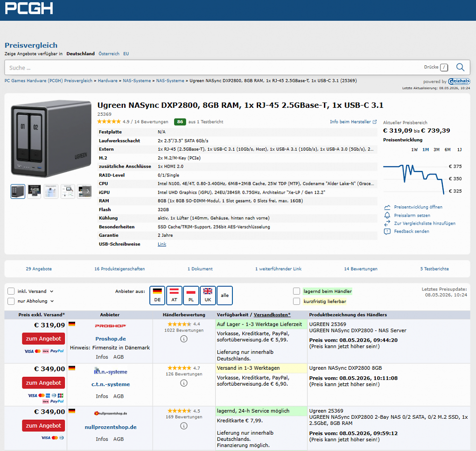Viewport: 476px width, 451px height.
Task: Click the nullprozentshop.de vendor logo
Action: 111,413
